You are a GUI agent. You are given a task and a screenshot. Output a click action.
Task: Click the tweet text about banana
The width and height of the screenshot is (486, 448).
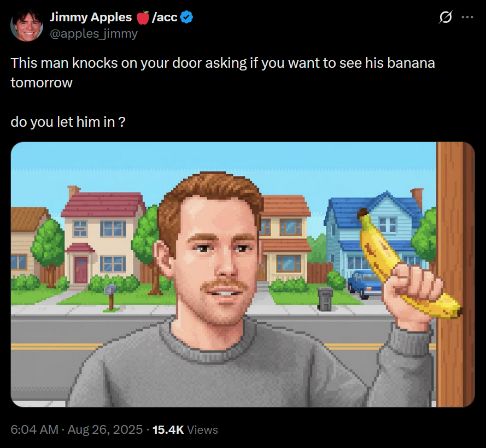[222, 73]
